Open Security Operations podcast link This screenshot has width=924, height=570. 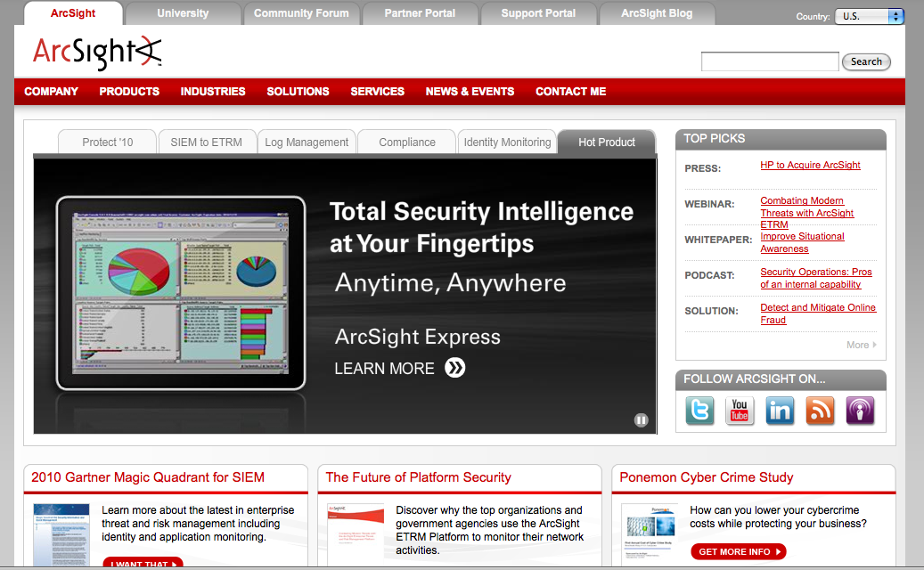tap(815, 278)
